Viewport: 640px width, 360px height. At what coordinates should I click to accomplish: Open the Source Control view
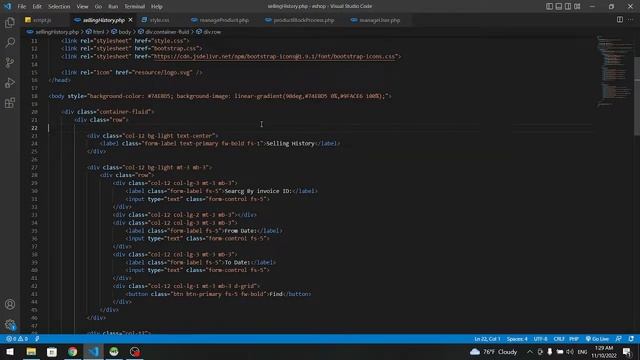coord(10,62)
